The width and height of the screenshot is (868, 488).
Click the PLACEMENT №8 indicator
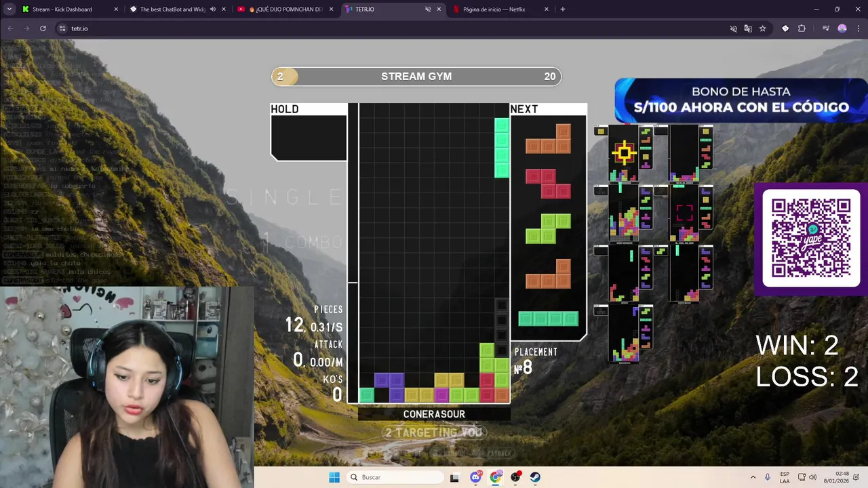[x=536, y=362]
